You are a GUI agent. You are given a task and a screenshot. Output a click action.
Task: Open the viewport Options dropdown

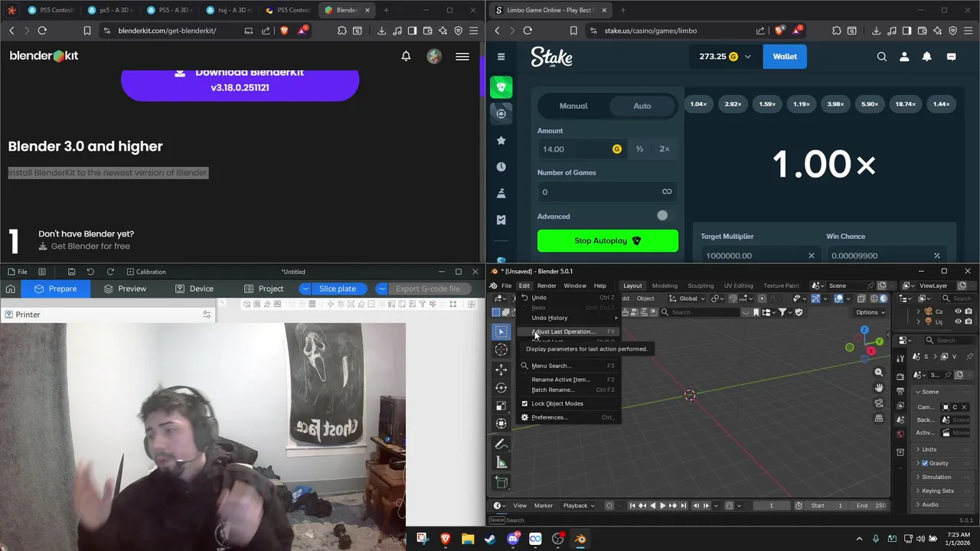point(871,312)
